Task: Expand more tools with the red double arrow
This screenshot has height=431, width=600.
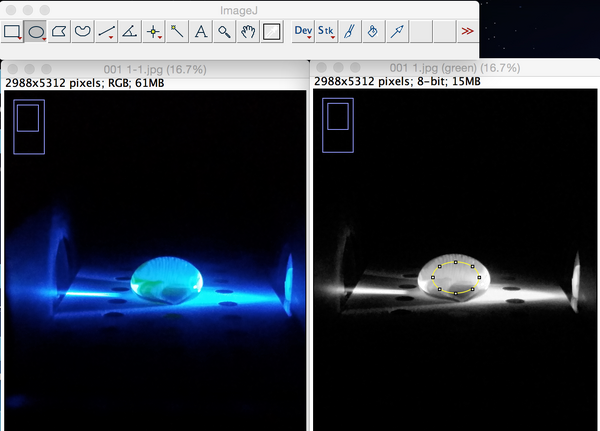Action: point(467,32)
